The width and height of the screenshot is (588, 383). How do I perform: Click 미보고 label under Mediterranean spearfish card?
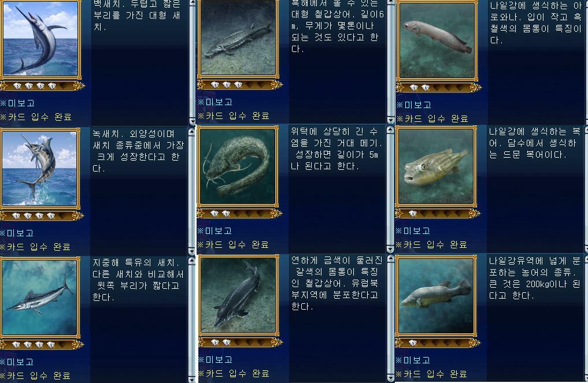click(17, 362)
